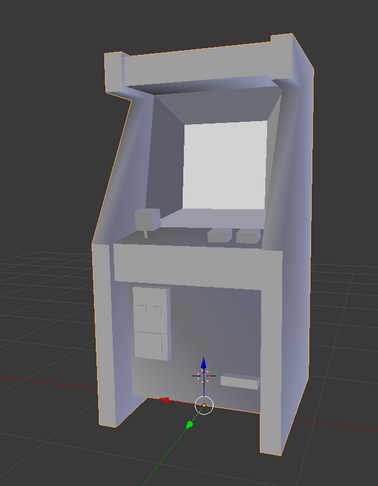The width and height of the screenshot is (378, 486).
Task: Select the right button on the control panel
Action: [248, 236]
